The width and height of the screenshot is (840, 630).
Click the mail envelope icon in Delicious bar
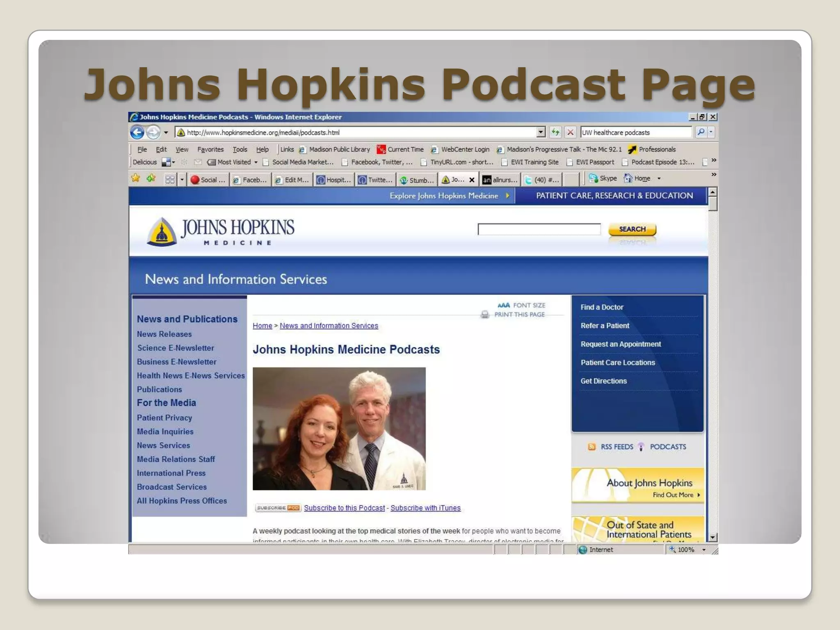tap(198, 162)
